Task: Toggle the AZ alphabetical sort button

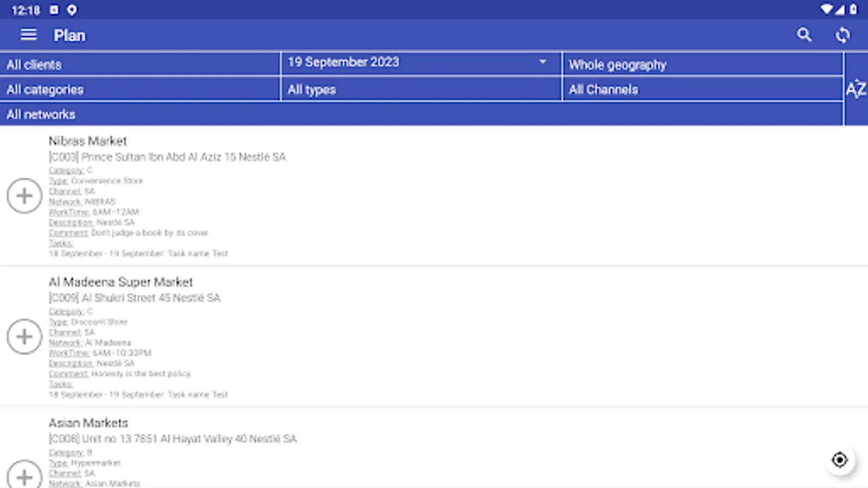Action: coord(856,89)
